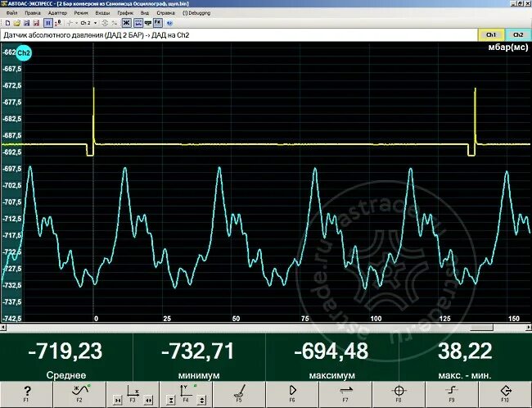
Task: Click the blue save diskette icon
Action: pyautogui.click(x=26, y=23)
